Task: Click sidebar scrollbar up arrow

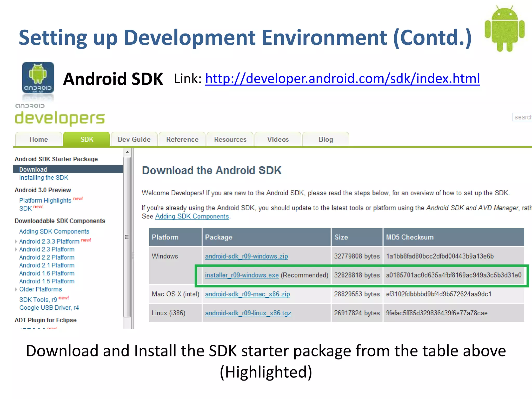Action: [127, 152]
